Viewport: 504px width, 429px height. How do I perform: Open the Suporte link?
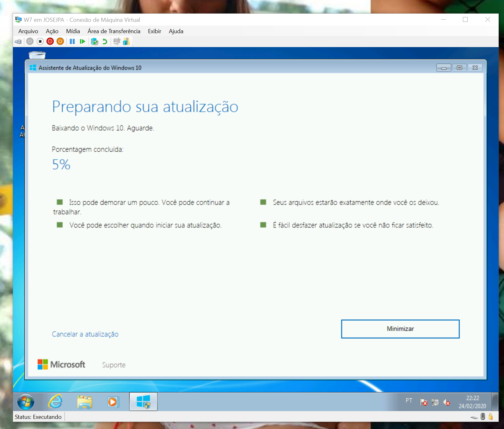pos(114,365)
